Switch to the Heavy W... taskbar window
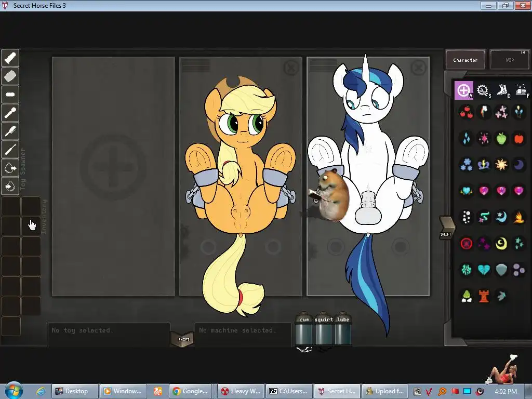Viewport: 532px width, 399px height. 241,391
